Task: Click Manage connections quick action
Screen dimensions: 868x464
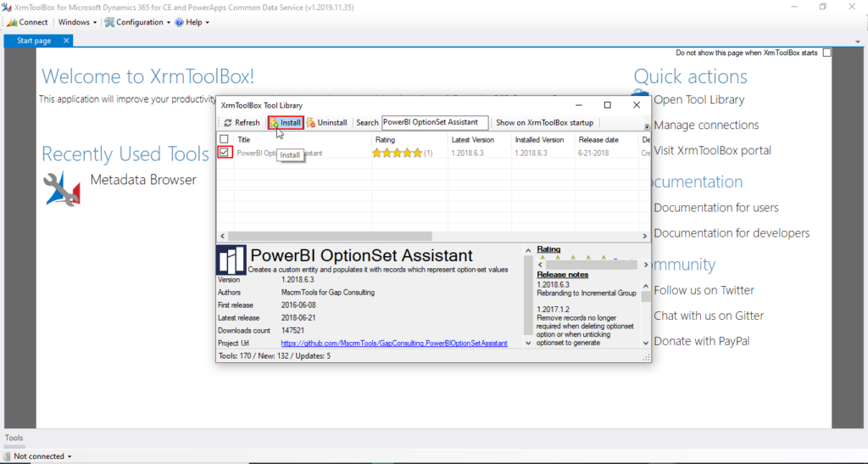Action: pyautogui.click(x=706, y=126)
